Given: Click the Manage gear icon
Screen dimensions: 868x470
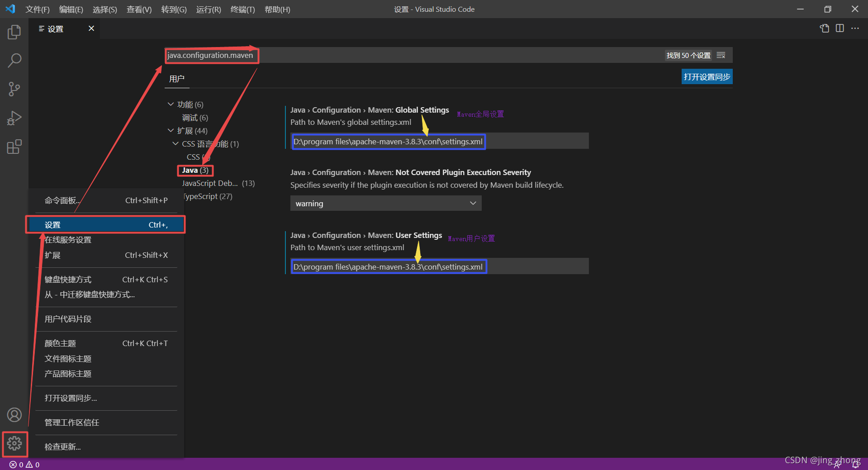Looking at the screenshot, I should pos(14,443).
